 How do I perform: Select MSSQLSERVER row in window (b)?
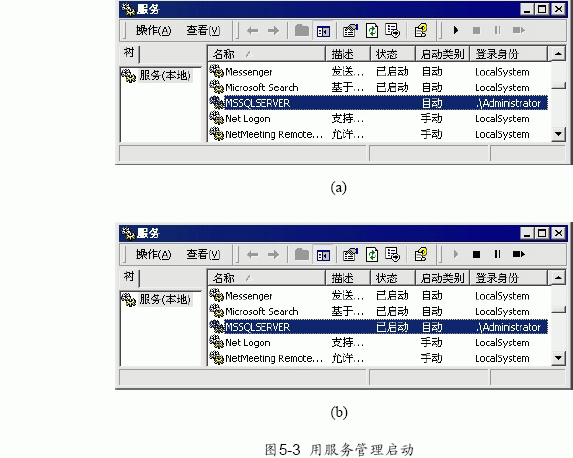[x=379, y=327]
